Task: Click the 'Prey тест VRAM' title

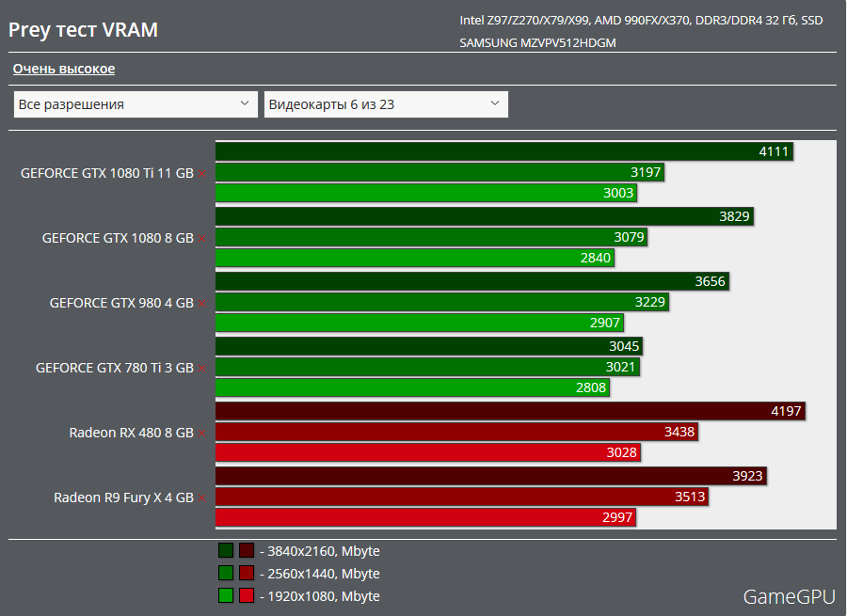Action: [84, 30]
